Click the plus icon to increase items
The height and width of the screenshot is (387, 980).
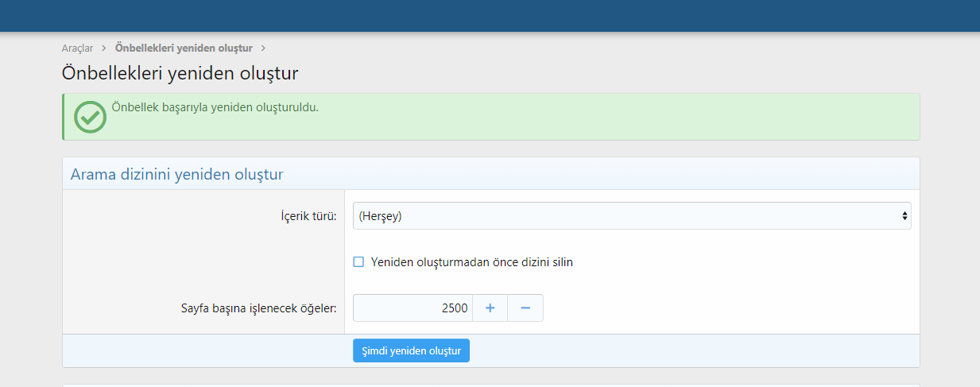pos(490,308)
